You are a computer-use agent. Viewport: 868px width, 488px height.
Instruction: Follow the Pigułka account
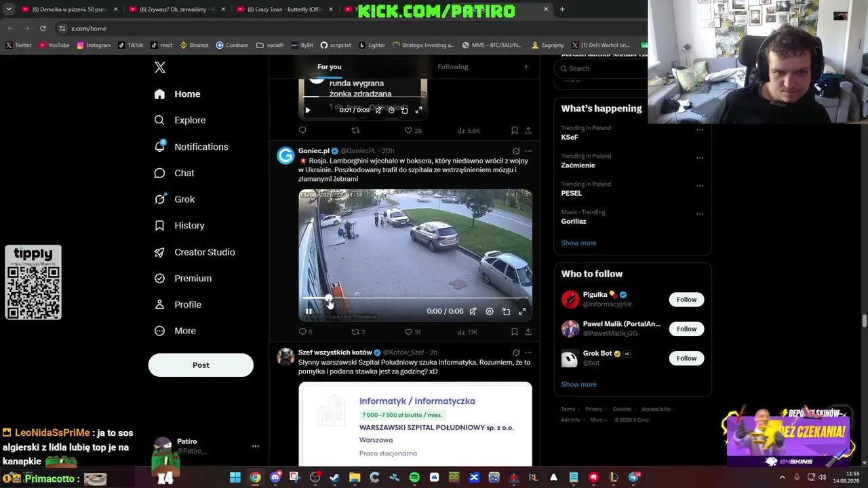[x=686, y=300]
